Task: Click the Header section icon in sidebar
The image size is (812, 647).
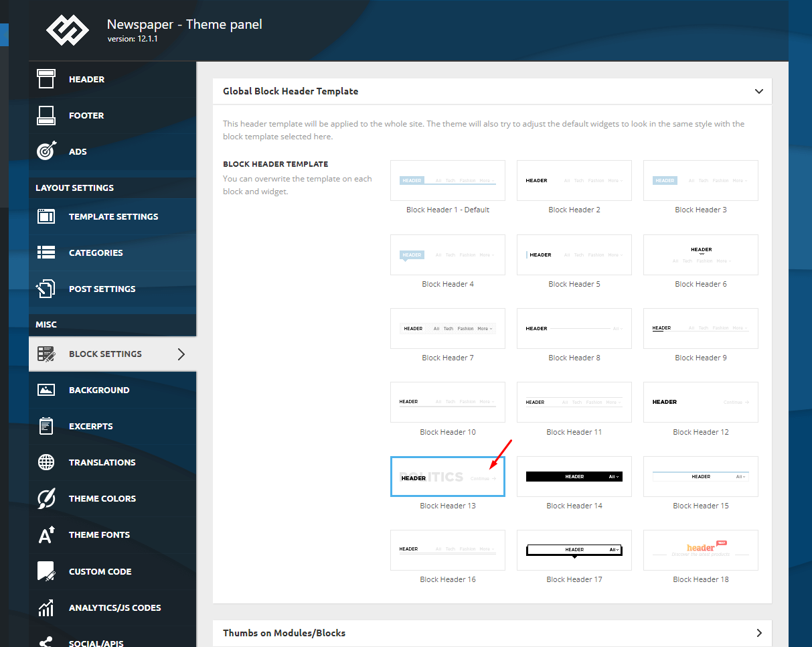Action: pyautogui.click(x=46, y=79)
